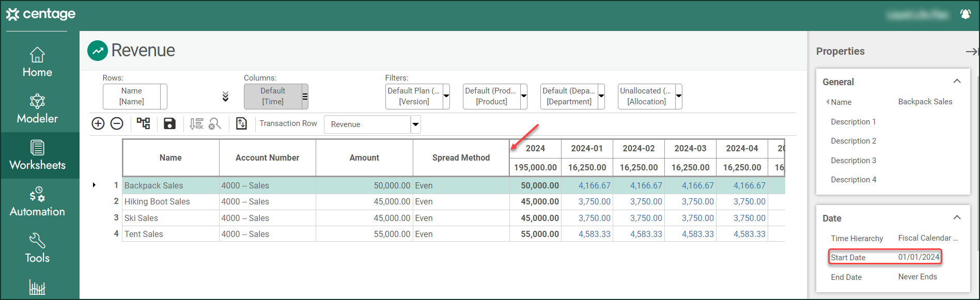
Task: Click the 2024-02 column header
Action: 639,149
